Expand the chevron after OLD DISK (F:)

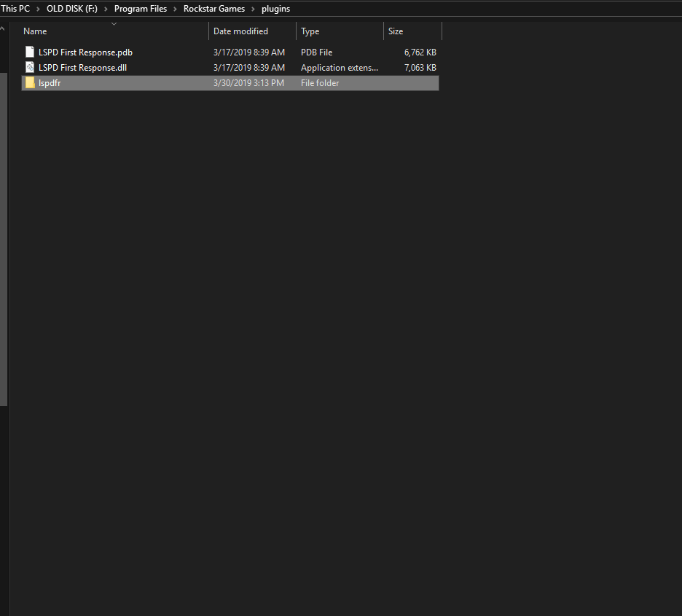(106, 9)
